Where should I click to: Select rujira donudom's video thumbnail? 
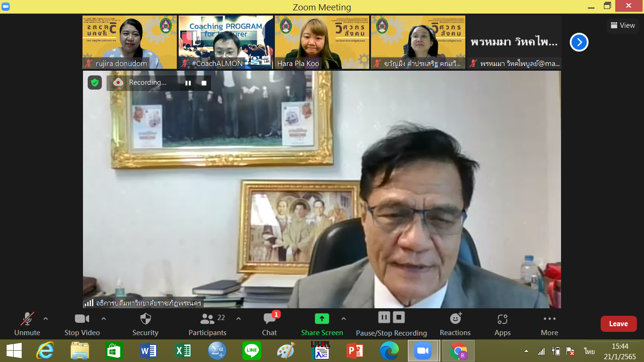130,42
